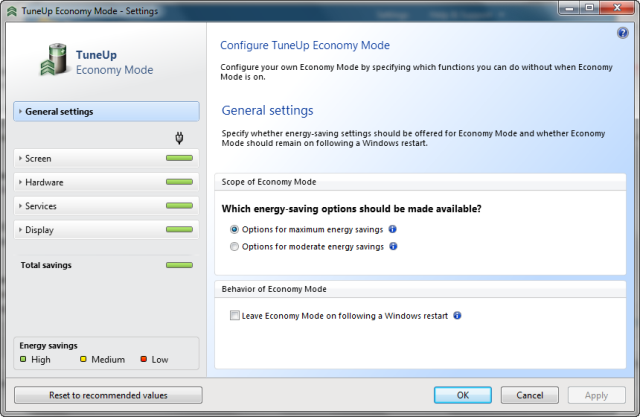This screenshot has width=640, height=417.
Task: Open the Services settings category
Action: coord(106,206)
